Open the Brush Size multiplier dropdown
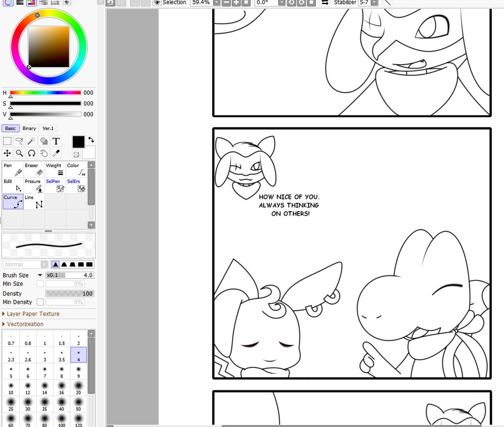 pos(40,275)
